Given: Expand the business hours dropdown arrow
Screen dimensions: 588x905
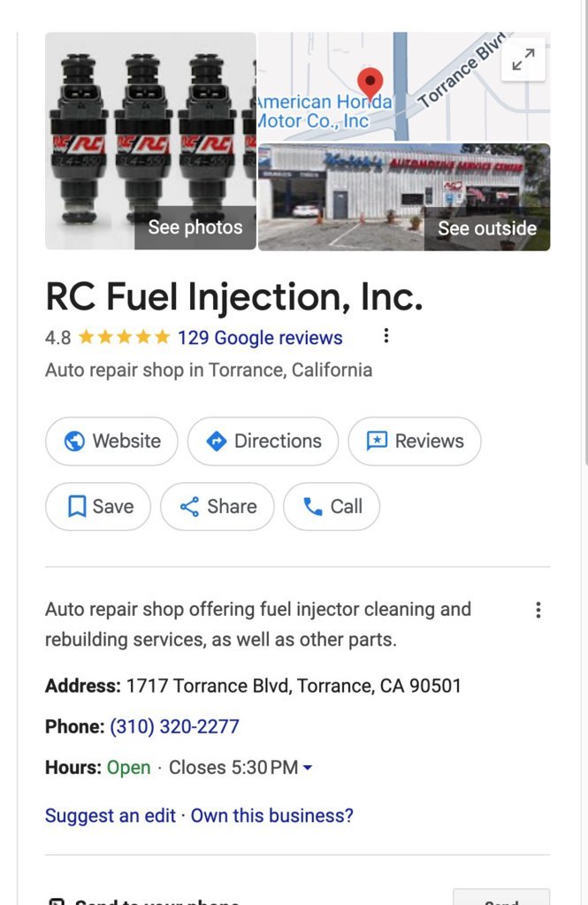Looking at the screenshot, I should pyautogui.click(x=308, y=768).
